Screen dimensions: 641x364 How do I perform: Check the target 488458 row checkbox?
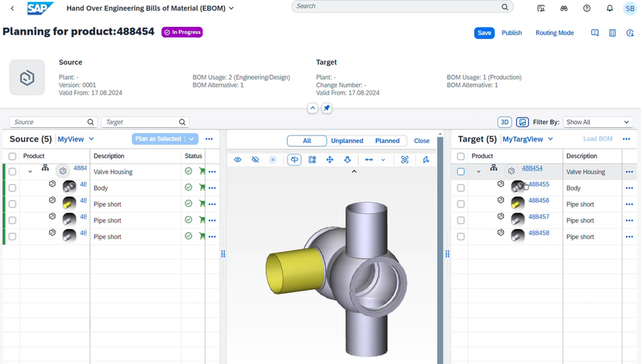click(x=461, y=236)
